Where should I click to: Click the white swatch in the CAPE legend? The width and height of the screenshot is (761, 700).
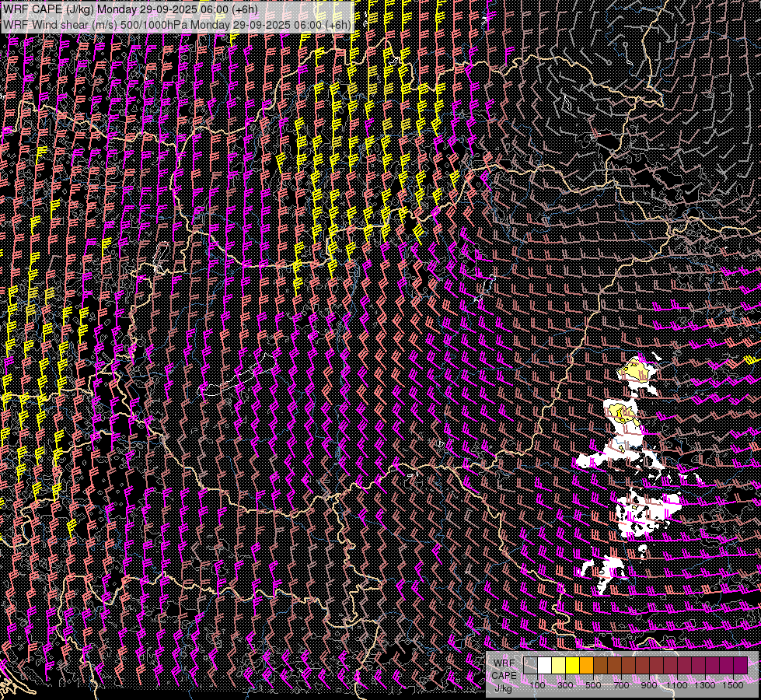[544, 666]
